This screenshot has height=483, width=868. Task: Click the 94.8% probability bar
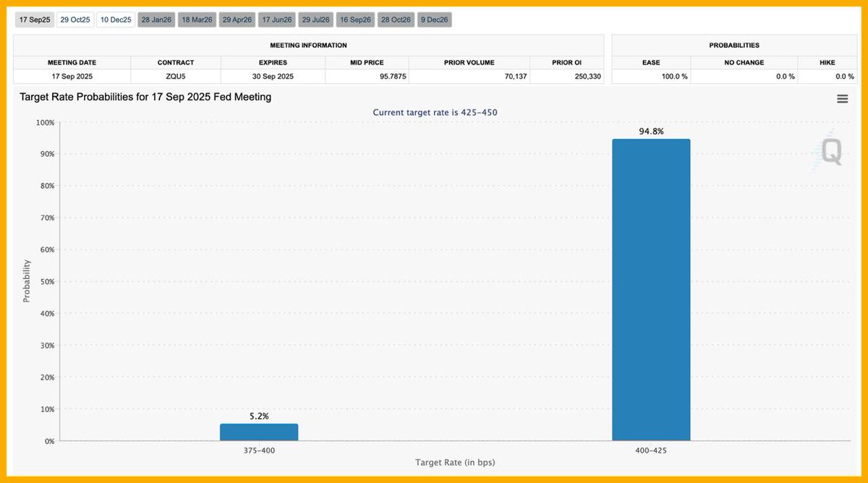651,289
